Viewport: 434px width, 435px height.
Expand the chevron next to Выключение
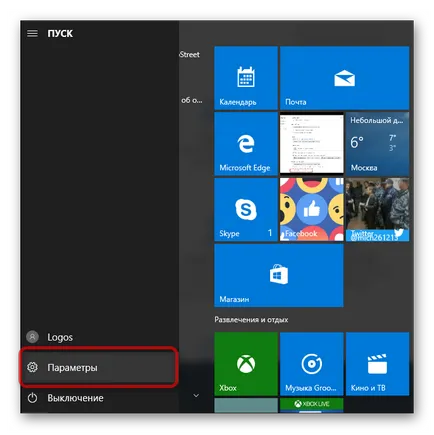click(x=196, y=396)
